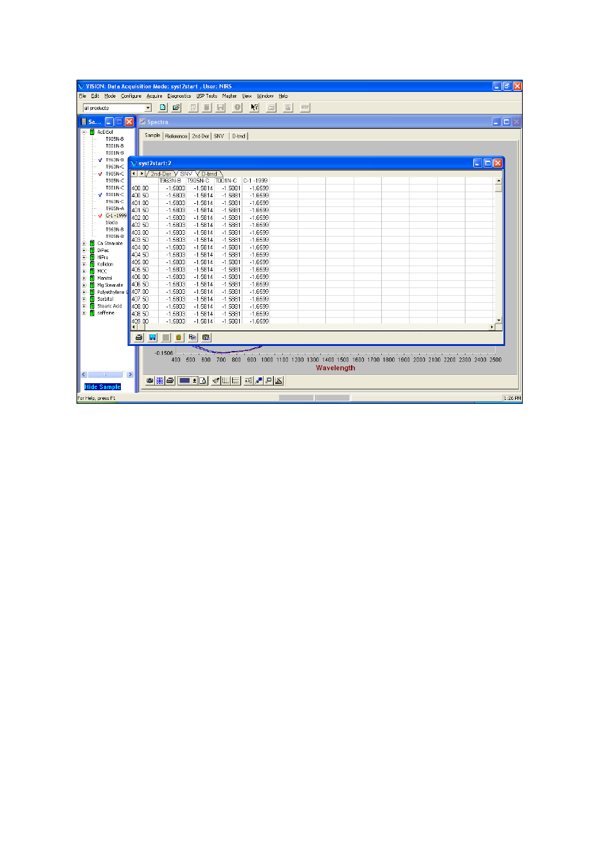The width and height of the screenshot is (614, 868).
Task: Open the USP Tests menu
Action: tap(207, 96)
